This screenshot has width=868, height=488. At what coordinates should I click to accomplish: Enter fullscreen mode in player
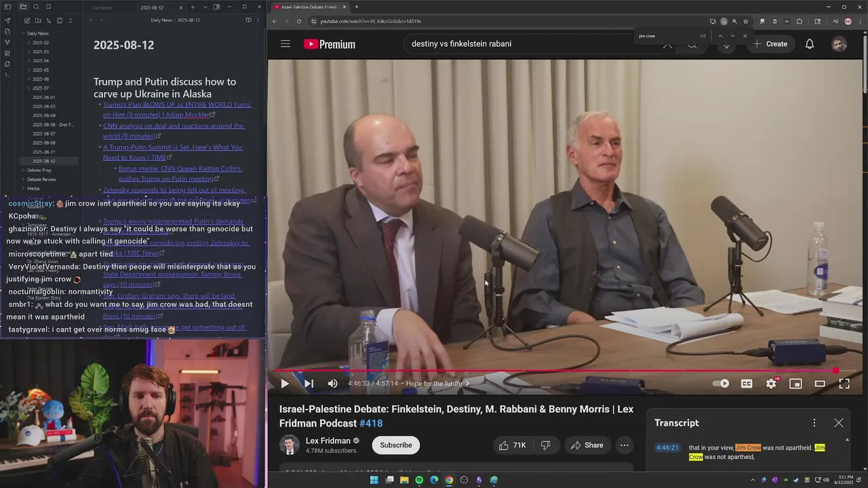(x=844, y=384)
